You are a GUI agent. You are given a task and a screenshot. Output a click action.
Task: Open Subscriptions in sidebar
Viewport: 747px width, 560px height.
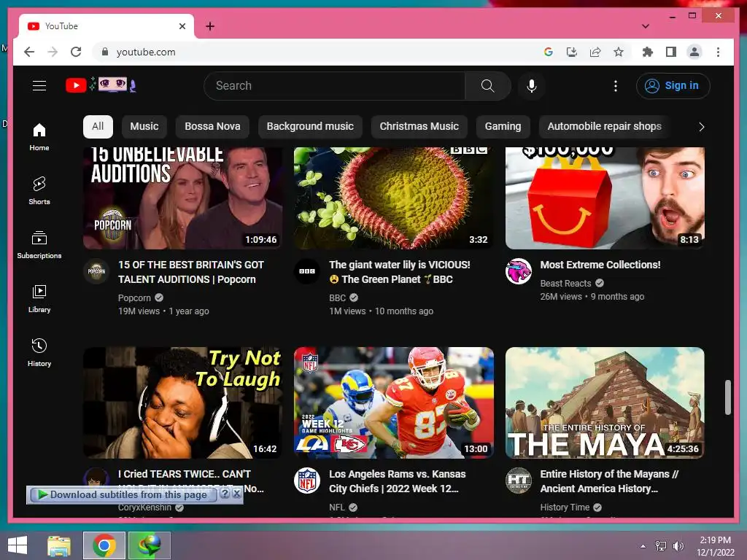click(x=39, y=245)
